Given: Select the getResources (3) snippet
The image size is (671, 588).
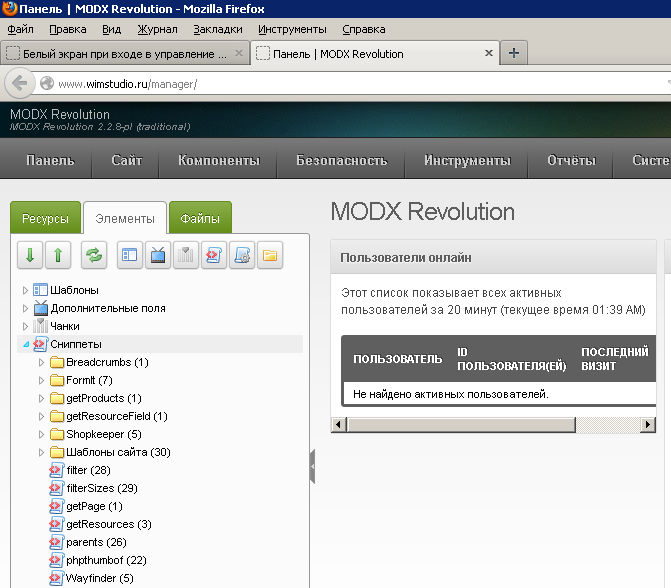Looking at the screenshot, I should 109,524.
